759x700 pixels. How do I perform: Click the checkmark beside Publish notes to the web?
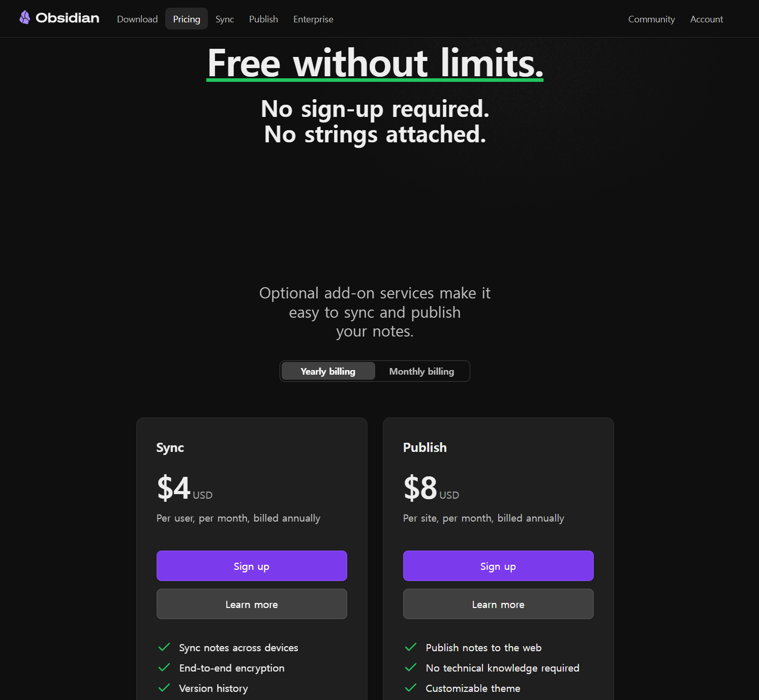[411, 647]
